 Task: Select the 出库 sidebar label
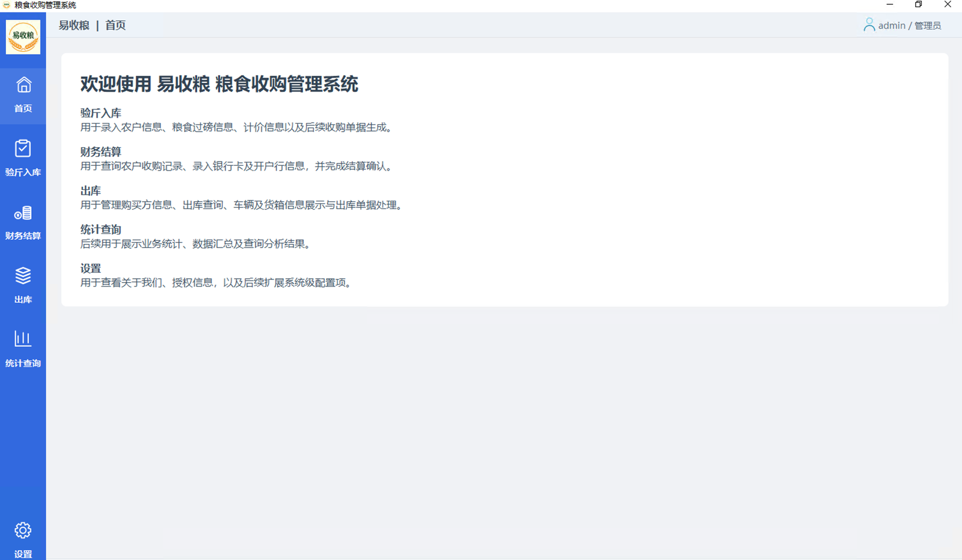pos(23,300)
